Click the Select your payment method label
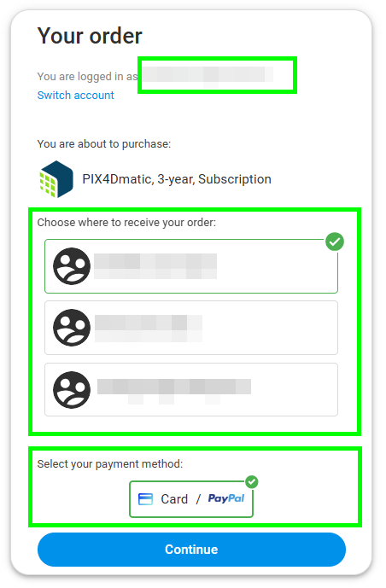The height and width of the screenshot is (588, 386). 110,464
